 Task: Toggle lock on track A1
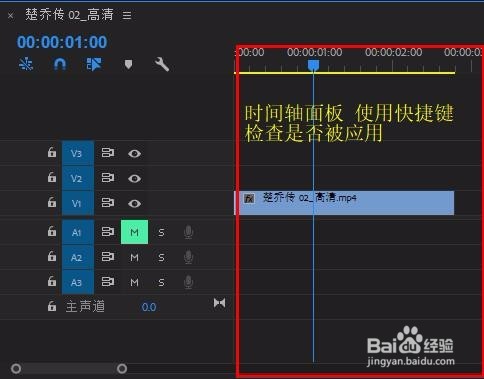52,231
